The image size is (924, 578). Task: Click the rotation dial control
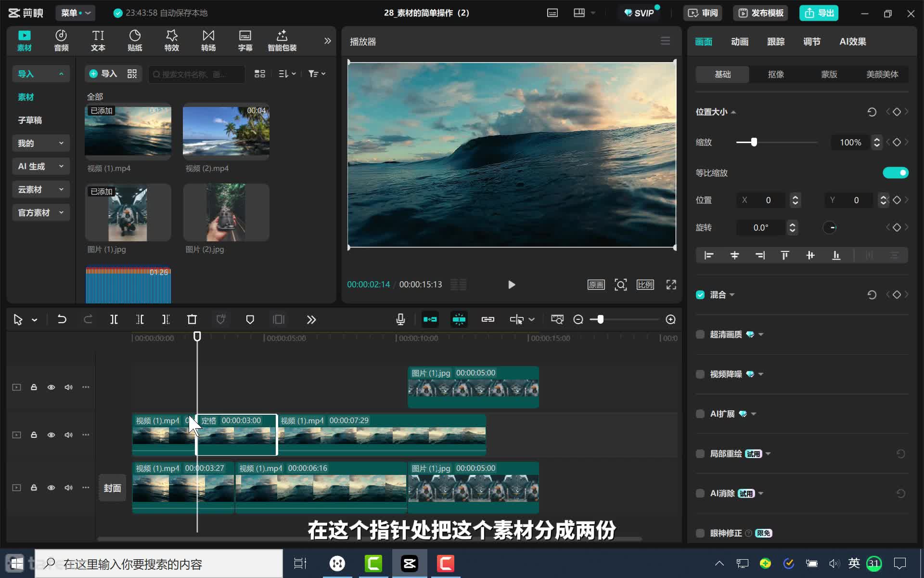point(830,227)
